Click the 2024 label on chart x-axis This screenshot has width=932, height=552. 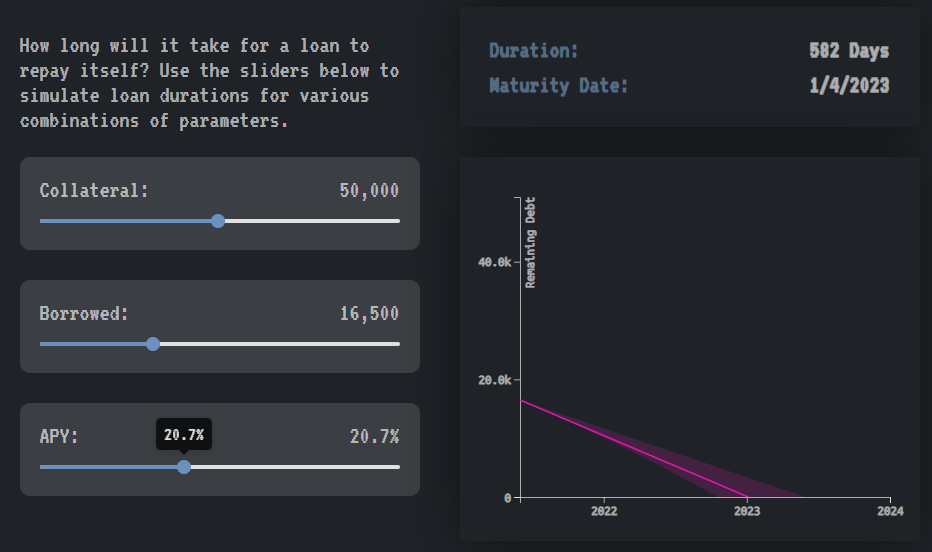890,511
